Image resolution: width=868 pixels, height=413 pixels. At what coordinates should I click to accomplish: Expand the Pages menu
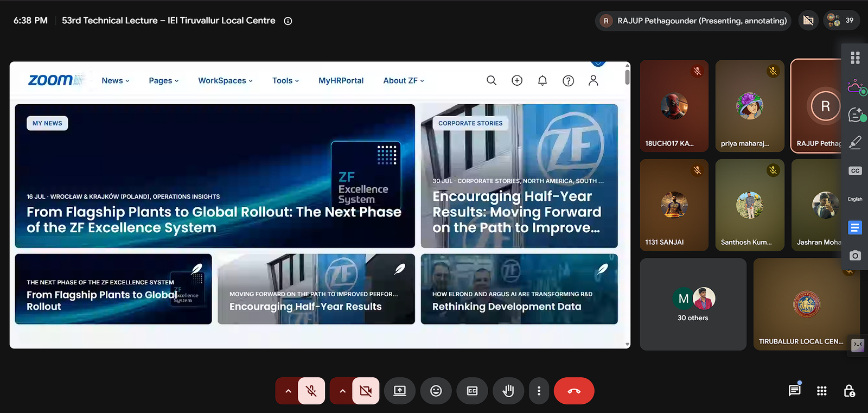[x=164, y=80]
